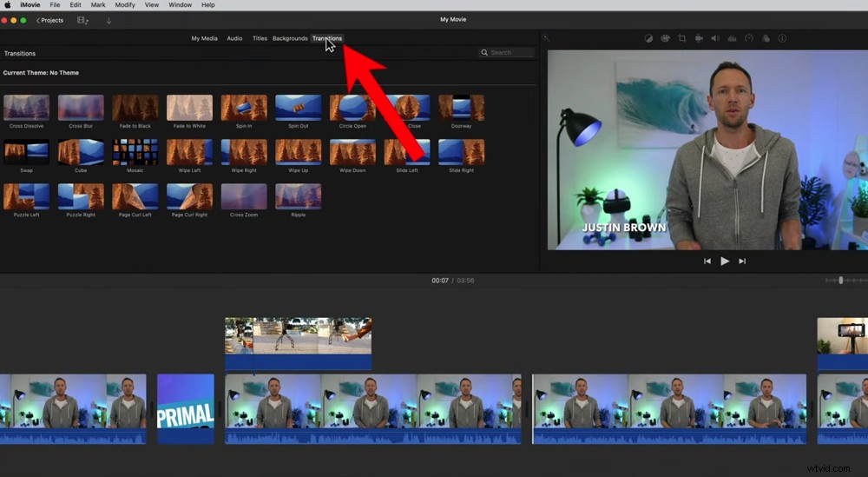Select the Cropping tool
868x477 pixels.
(x=682, y=38)
